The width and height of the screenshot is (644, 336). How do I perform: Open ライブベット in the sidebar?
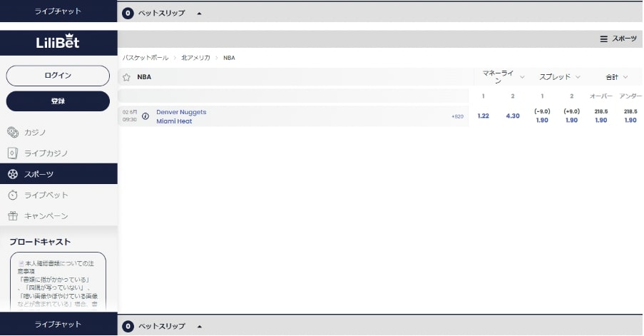click(x=58, y=195)
